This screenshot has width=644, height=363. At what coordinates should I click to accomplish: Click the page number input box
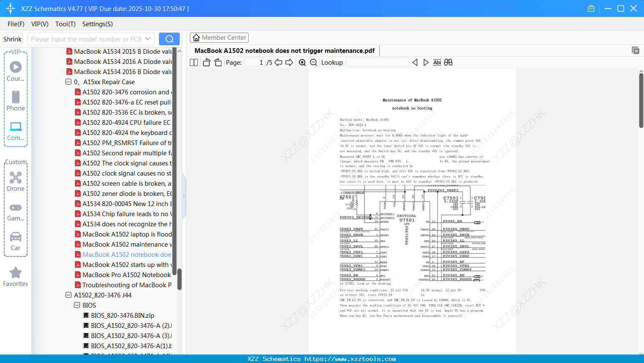[254, 63]
